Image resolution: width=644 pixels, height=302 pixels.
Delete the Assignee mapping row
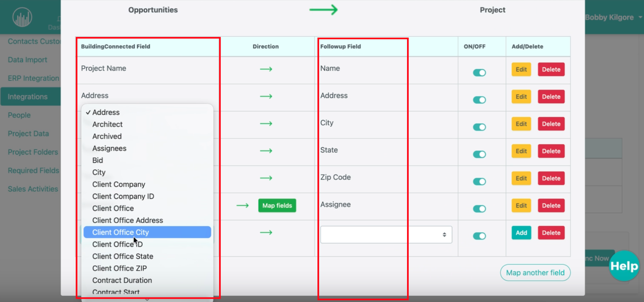point(551,206)
